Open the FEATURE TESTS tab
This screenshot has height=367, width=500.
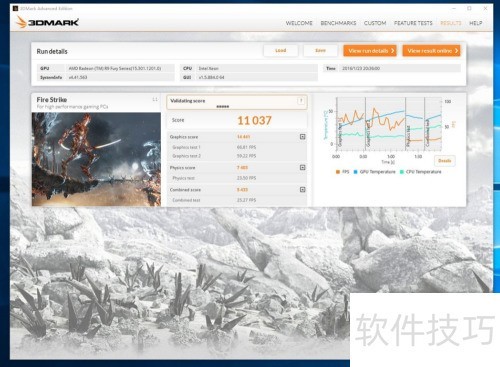[413, 23]
